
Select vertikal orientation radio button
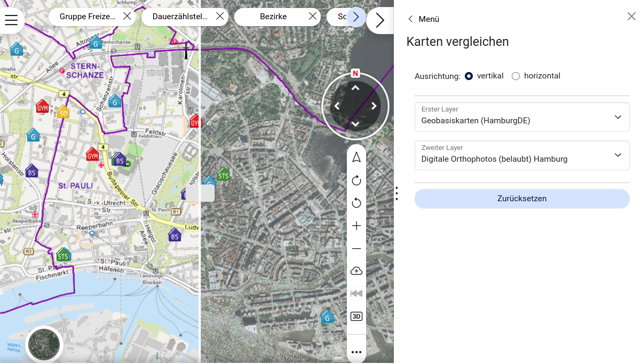[x=469, y=76]
